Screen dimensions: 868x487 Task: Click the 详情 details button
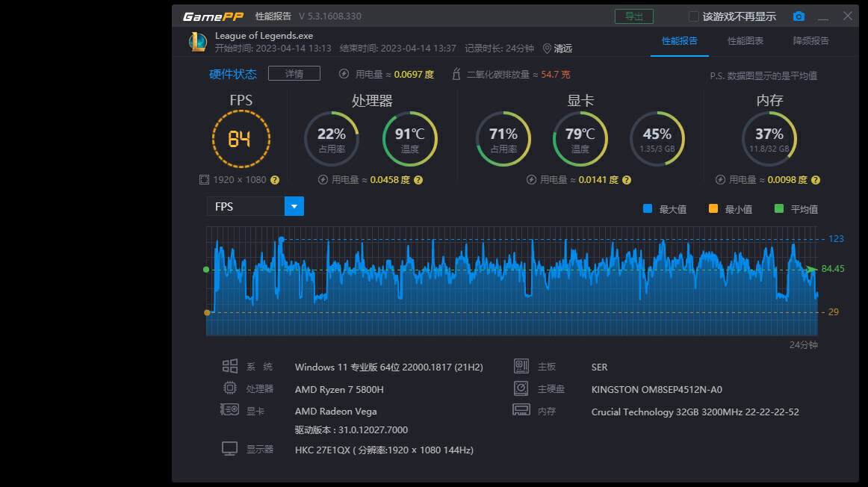pos(294,74)
